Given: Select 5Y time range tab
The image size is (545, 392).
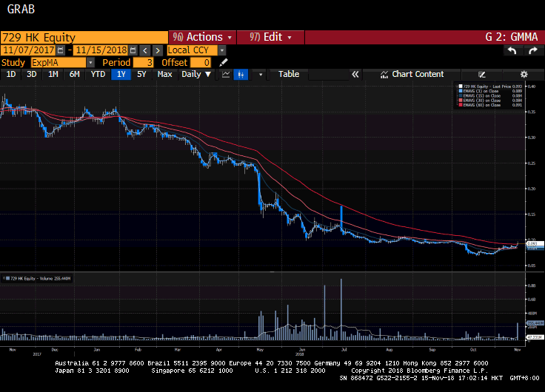Looking at the screenshot, I should point(141,74).
